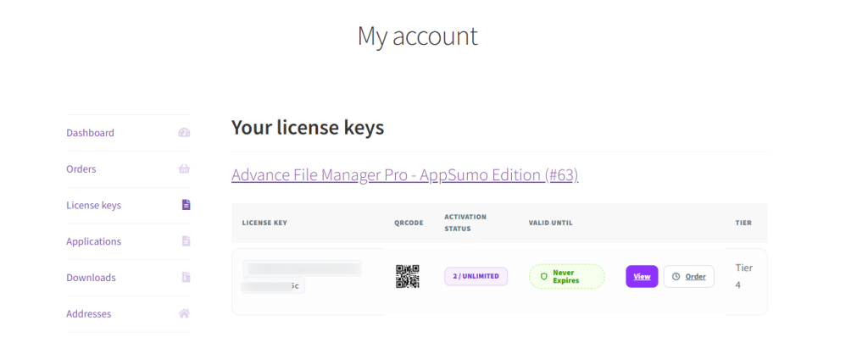Screen dimensions: 868x337
Task: Click the Addresses home icon
Action: coord(184,314)
